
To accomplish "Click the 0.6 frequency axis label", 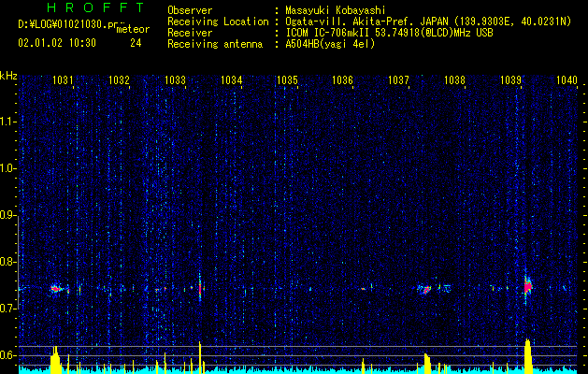I will pyautogui.click(x=7, y=355).
